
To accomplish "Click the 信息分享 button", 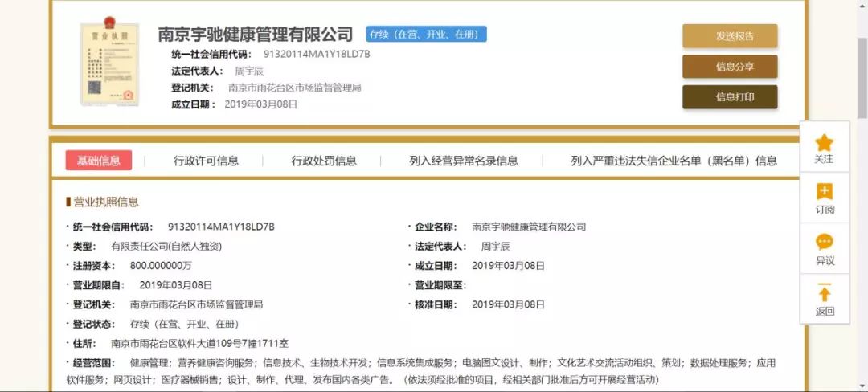I will (x=730, y=67).
